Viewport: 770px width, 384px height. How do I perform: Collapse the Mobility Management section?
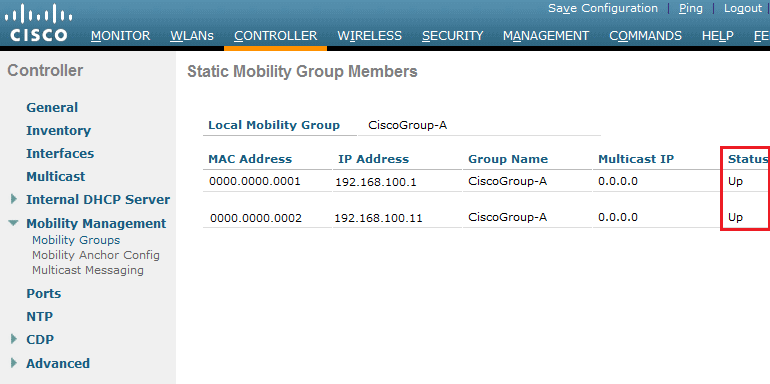13,223
